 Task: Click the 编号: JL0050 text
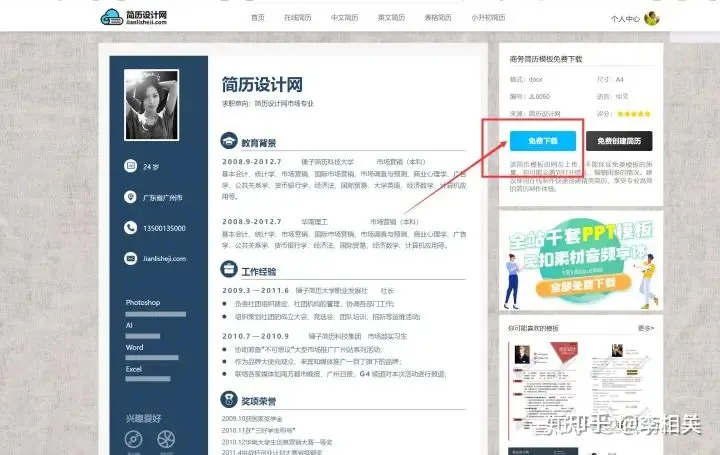pos(530,96)
